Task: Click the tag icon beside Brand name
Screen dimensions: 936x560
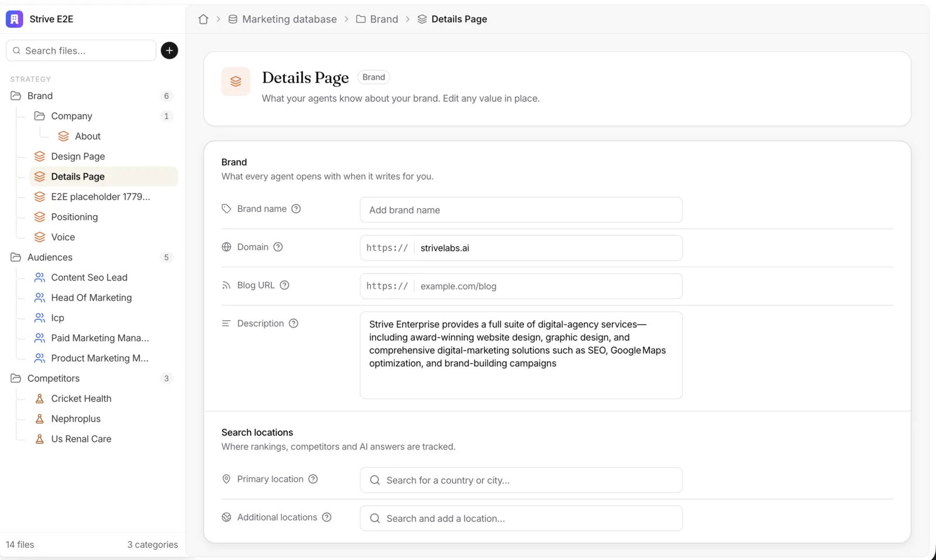Action: [226, 209]
